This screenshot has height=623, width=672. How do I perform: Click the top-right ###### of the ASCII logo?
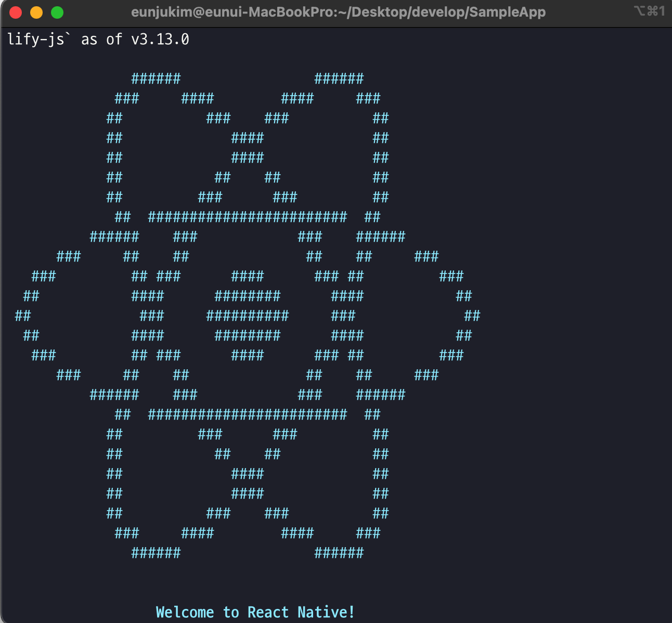339,79
